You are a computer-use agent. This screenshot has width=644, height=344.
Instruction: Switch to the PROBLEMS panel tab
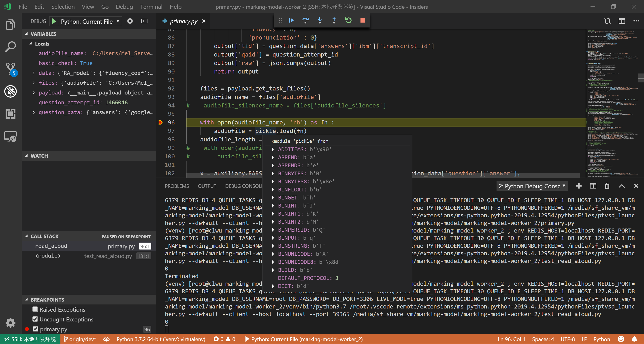pyautogui.click(x=177, y=186)
